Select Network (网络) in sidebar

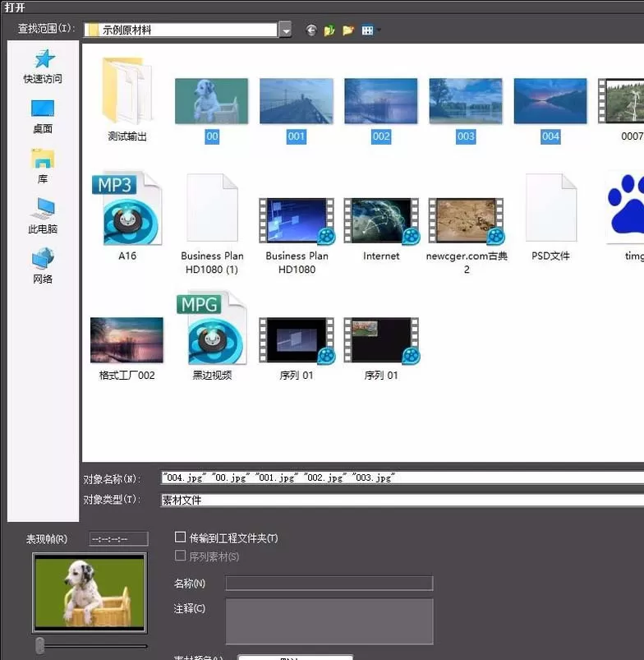coord(43,266)
